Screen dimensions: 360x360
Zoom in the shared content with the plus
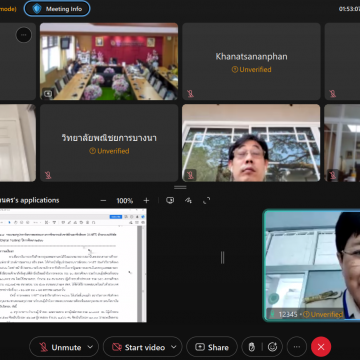(x=146, y=201)
